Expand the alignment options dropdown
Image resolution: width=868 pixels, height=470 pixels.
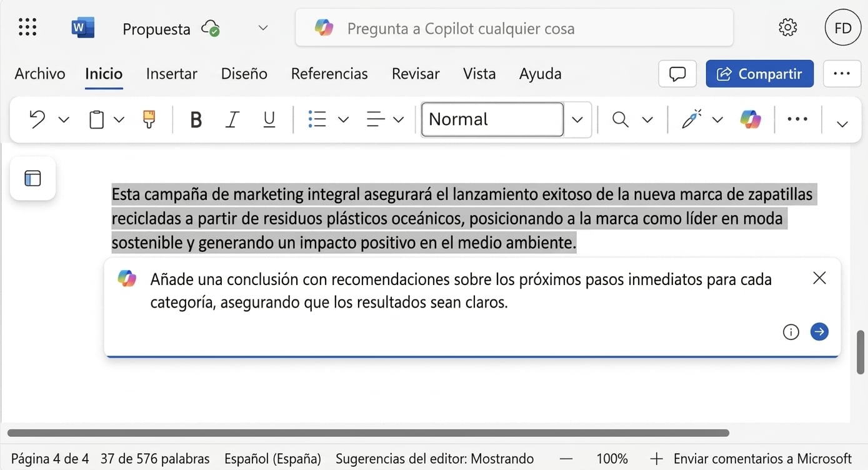point(399,120)
